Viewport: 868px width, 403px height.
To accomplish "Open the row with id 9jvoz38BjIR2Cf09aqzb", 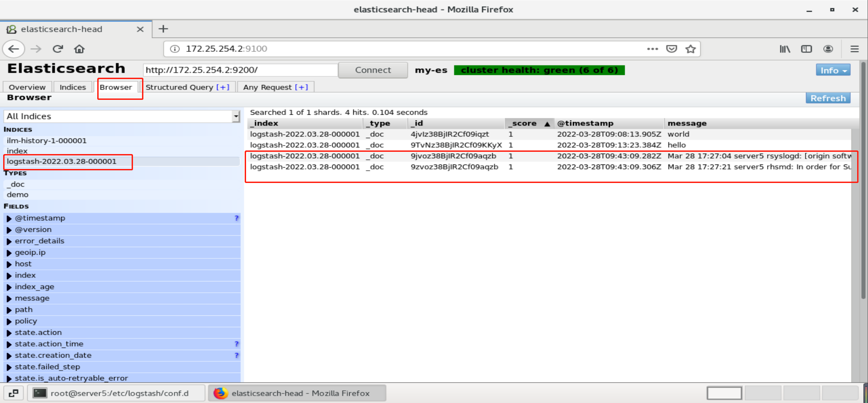I will (549, 156).
